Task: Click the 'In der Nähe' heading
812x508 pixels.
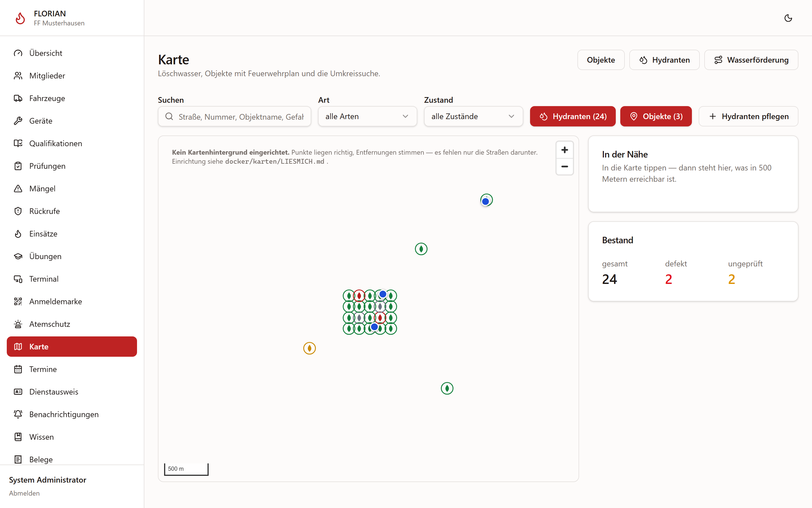Action: (625, 154)
